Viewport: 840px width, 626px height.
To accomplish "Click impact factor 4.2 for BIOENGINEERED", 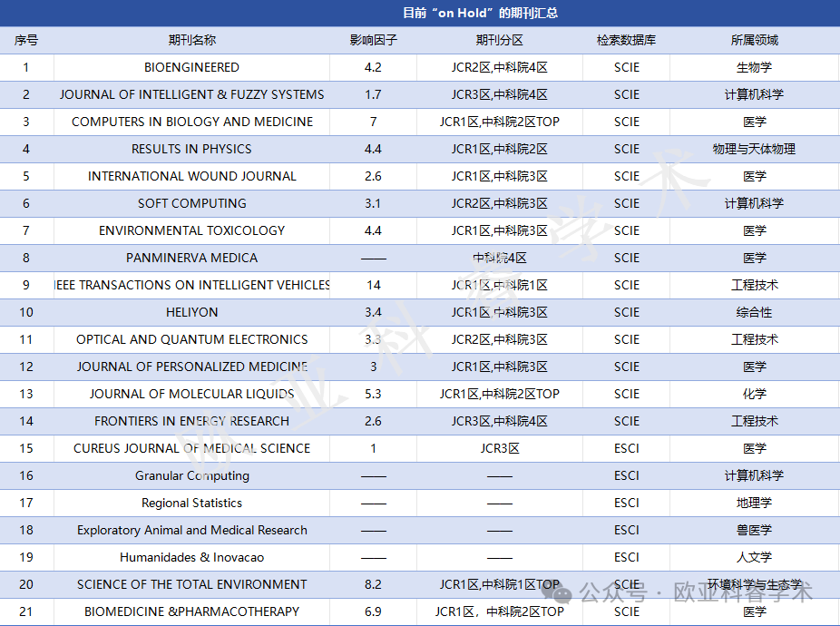I will [x=374, y=67].
